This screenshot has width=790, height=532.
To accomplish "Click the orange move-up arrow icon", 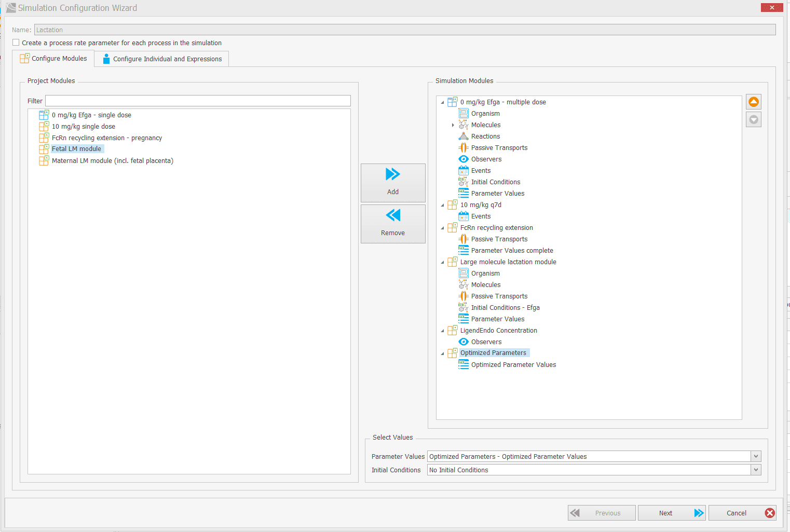I will click(x=754, y=102).
